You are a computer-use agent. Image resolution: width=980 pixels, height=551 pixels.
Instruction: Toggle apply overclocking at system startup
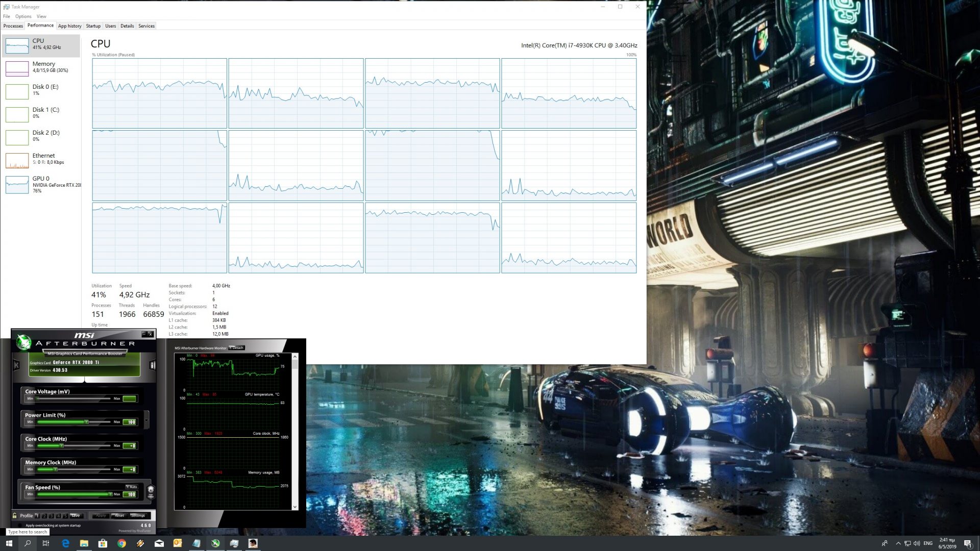point(21,525)
